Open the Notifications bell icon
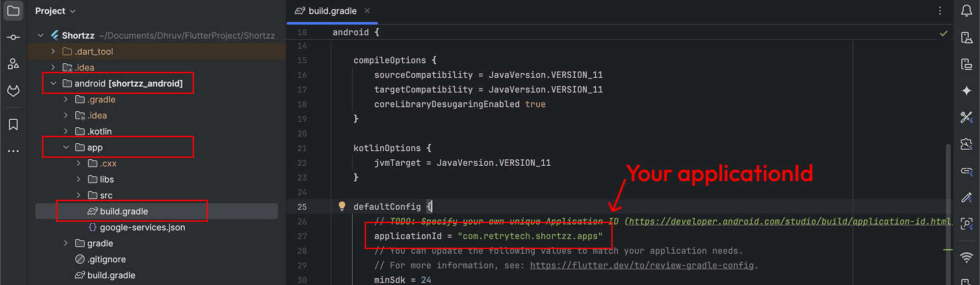The width and height of the screenshot is (980, 285). 967,11
